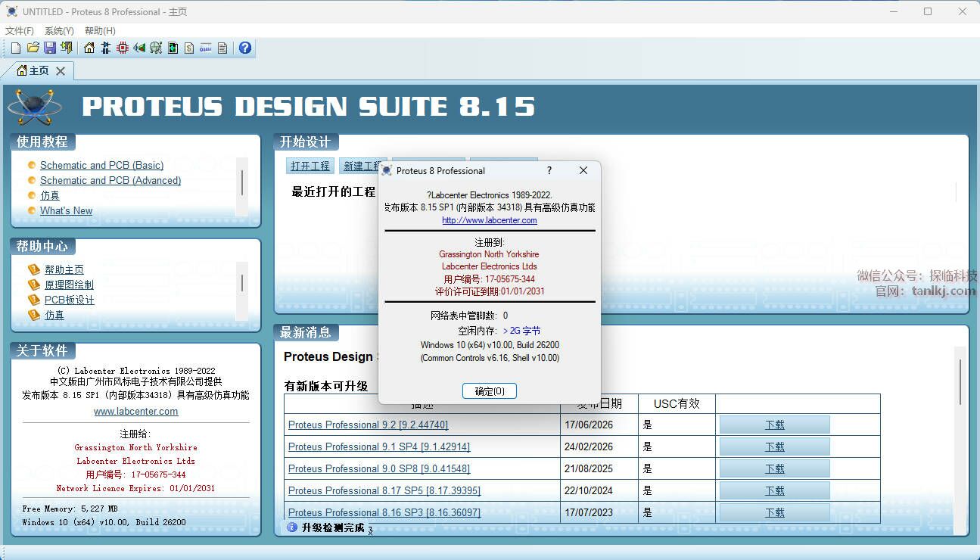
Task: Open PCB Layout red chip icon
Action: click(123, 48)
